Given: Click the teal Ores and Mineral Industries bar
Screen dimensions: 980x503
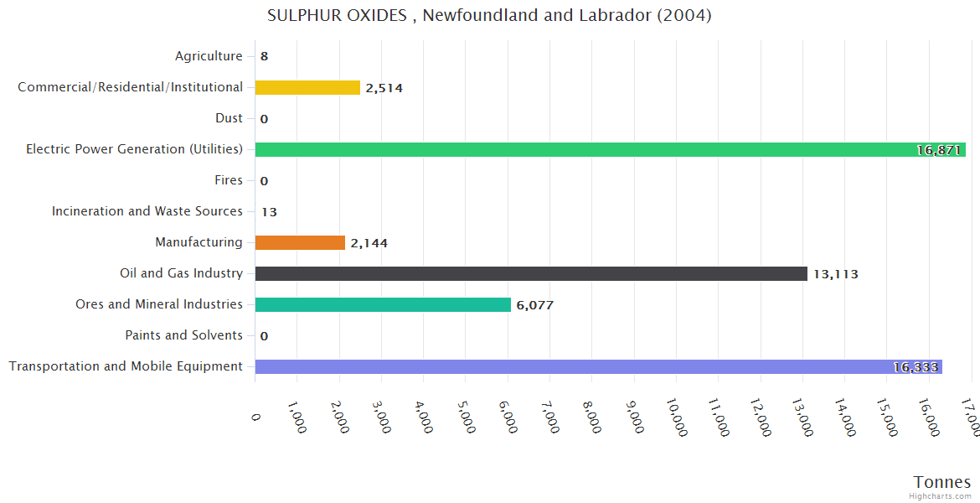Looking at the screenshot, I should pos(382,304).
